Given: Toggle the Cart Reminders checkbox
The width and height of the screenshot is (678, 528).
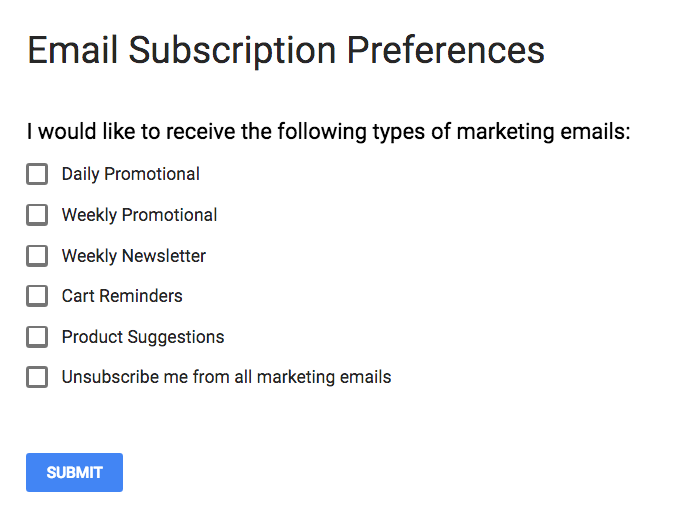Looking at the screenshot, I should (x=37, y=296).
